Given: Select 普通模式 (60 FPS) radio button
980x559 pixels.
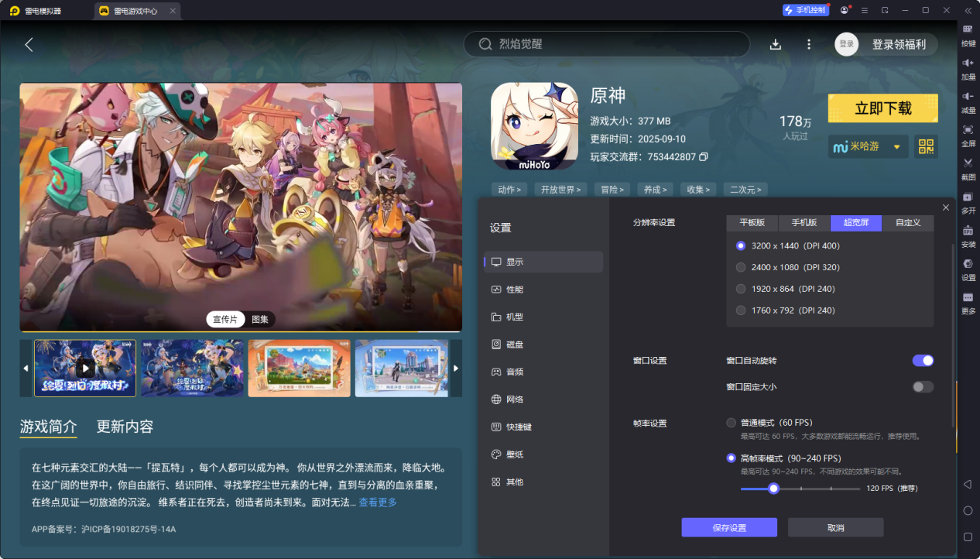Looking at the screenshot, I should [732, 423].
